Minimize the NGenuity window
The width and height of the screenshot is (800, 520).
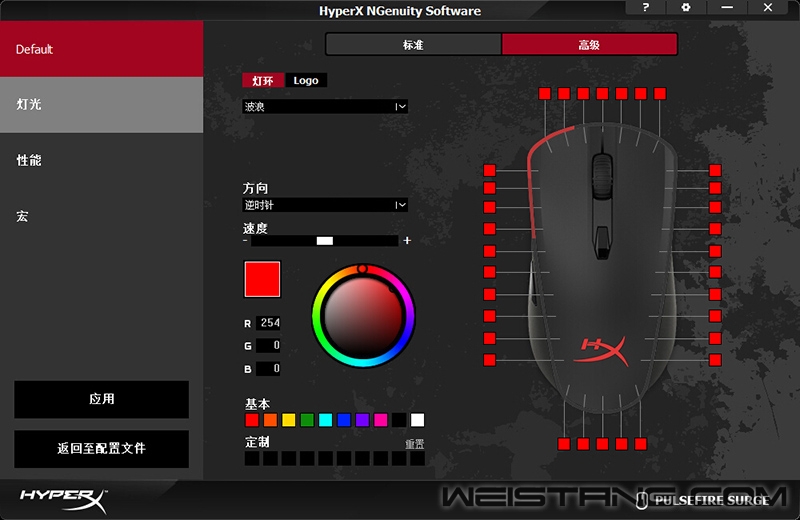click(x=727, y=8)
